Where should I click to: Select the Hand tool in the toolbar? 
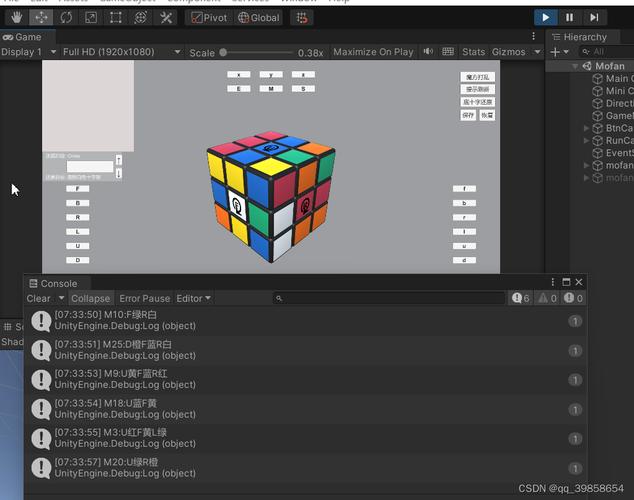[x=17, y=17]
